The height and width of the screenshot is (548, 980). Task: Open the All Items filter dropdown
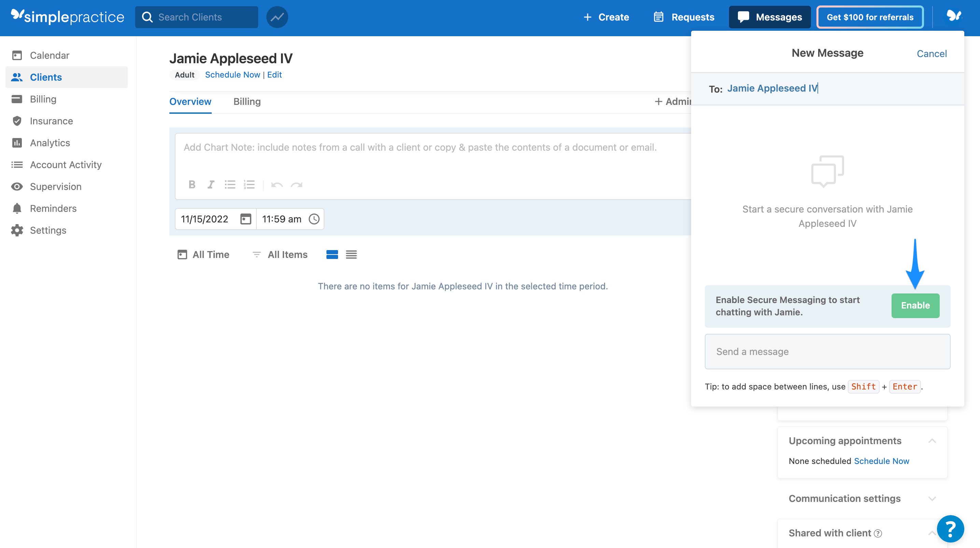(280, 255)
